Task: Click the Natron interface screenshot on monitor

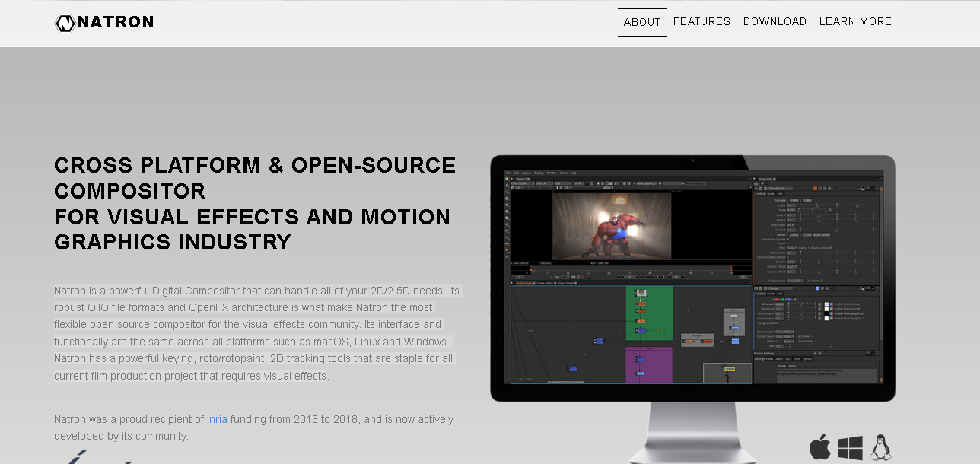Action: point(692,277)
